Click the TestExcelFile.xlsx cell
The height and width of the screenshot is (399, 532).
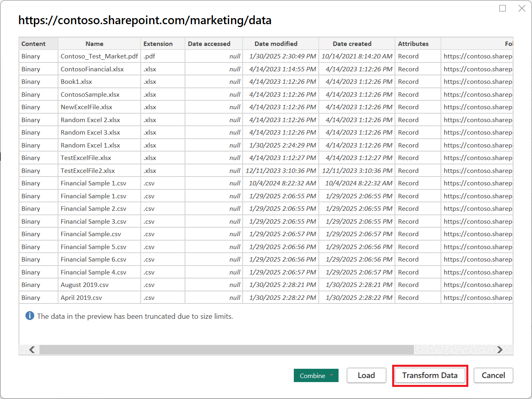[x=100, y=158]
